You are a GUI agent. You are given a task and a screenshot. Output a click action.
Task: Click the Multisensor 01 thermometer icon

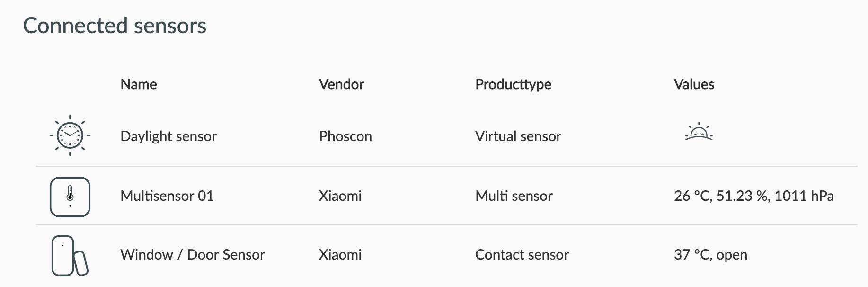pyautogui.click(x=70, y=197)
